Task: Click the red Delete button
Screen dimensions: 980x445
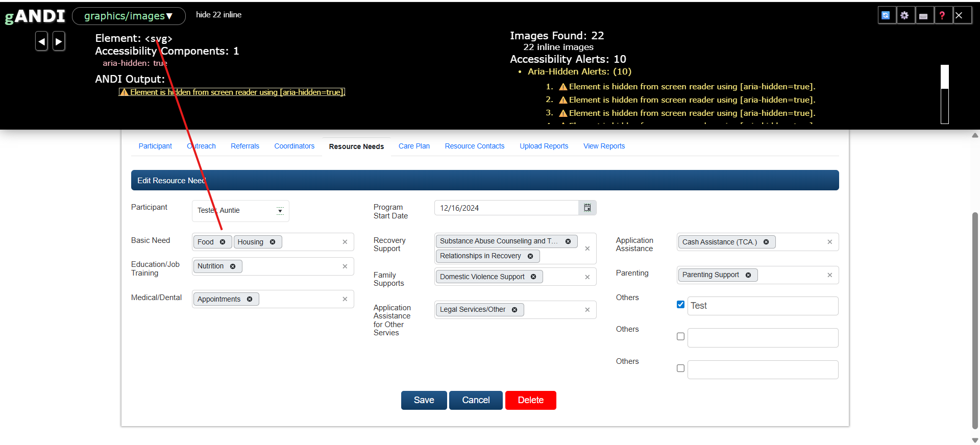Action: tap(530, 400)
